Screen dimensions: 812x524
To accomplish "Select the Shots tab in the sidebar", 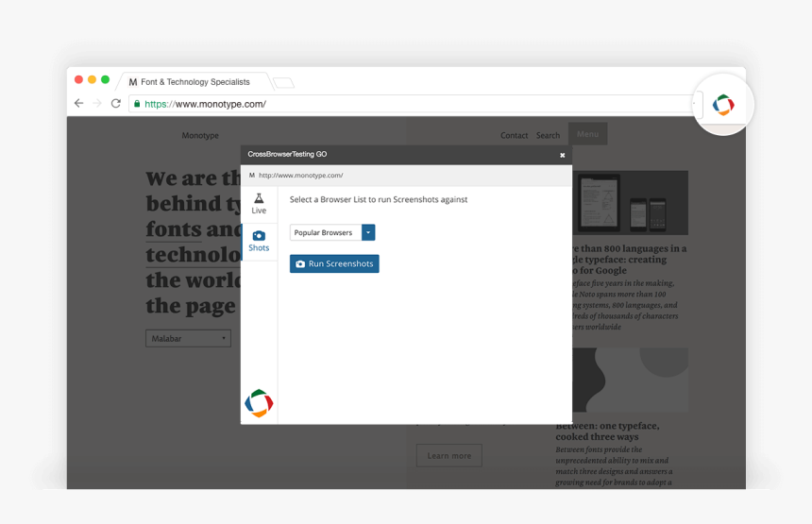I will [259, 242].
